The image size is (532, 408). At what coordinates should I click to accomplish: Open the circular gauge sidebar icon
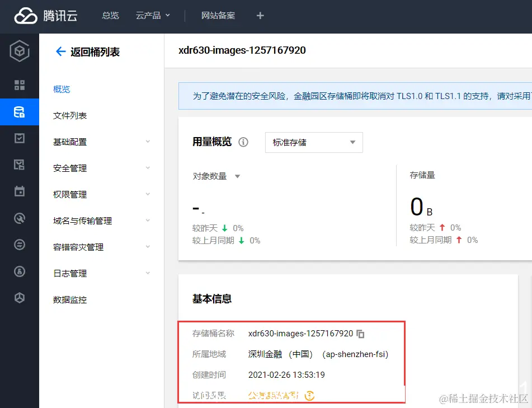pyautogui.click(x=20, y=218)
